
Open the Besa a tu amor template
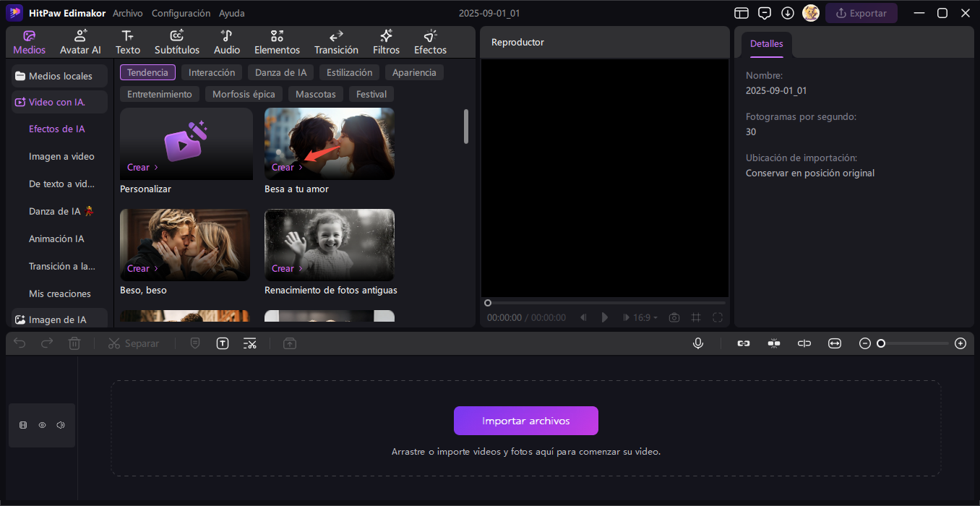329,143
